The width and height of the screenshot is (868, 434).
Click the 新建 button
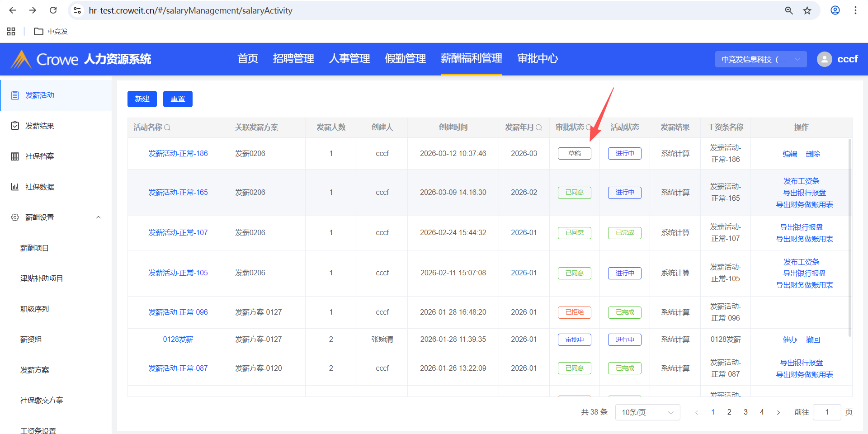(x=142, y=99)
